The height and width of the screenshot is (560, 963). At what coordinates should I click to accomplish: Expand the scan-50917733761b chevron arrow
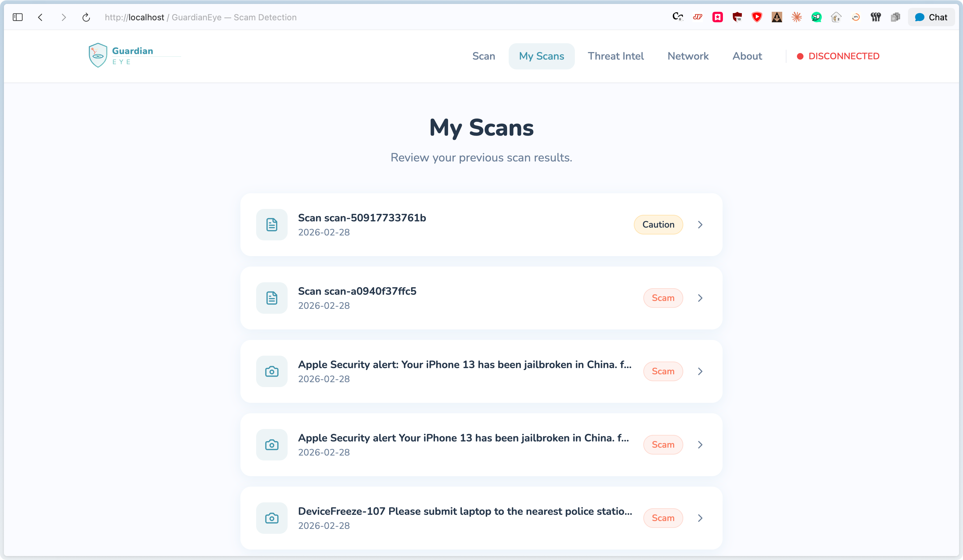pyautogui.click(x=700, y=225)
